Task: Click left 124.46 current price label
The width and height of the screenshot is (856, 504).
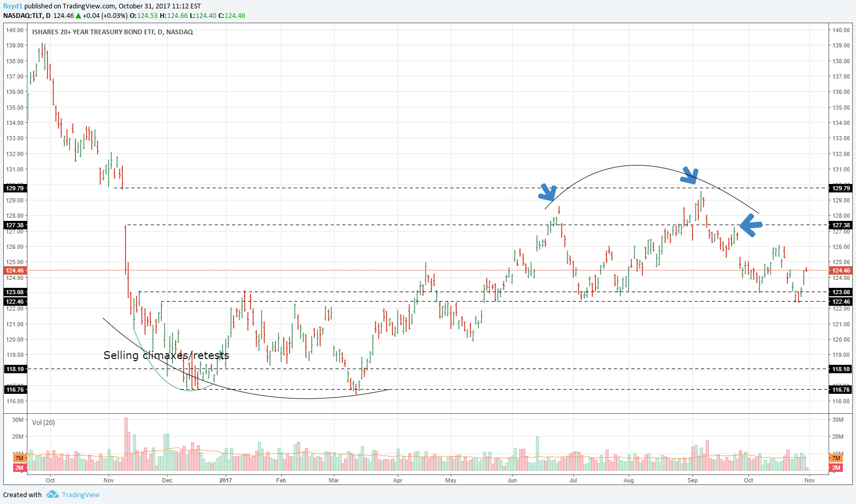Action: pyautogui.click(x=15, y=270)
